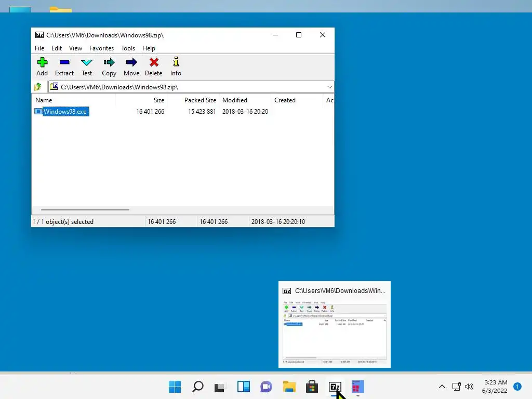The height and width of the screenshot is (399, 532).
Task: Click status text '1 / 1 object(s) selected'
Action: coord(63,221)
